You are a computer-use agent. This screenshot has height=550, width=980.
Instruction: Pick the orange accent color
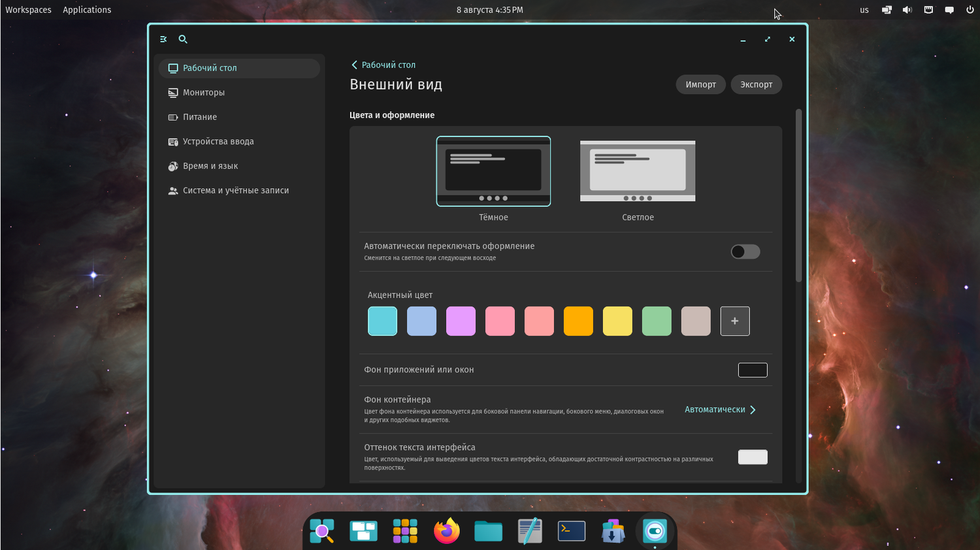[578, 321]
